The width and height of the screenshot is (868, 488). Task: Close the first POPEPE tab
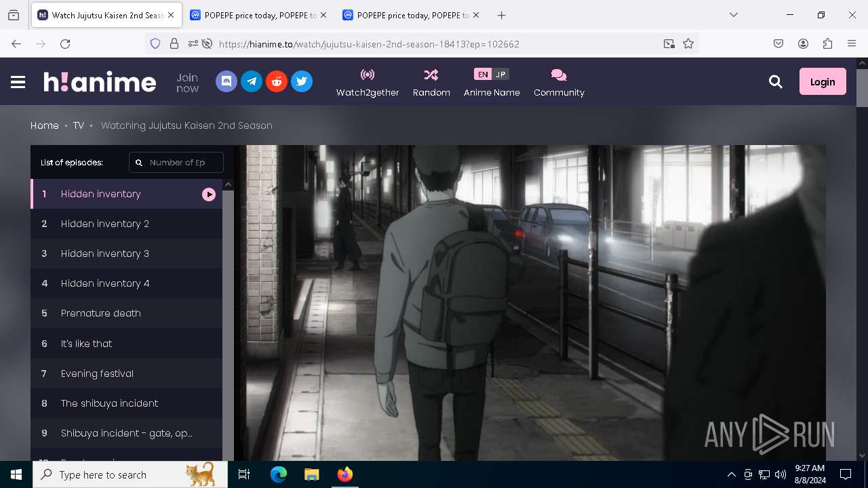coord(323,15)
